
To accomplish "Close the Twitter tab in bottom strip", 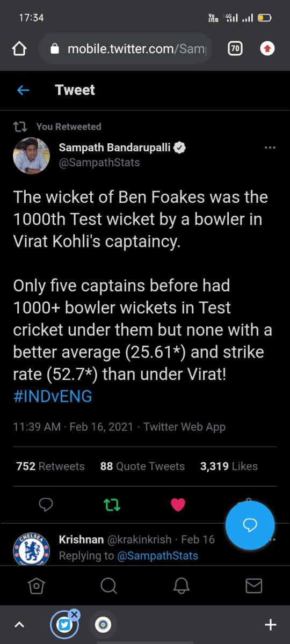I will (x=74, y=615).
